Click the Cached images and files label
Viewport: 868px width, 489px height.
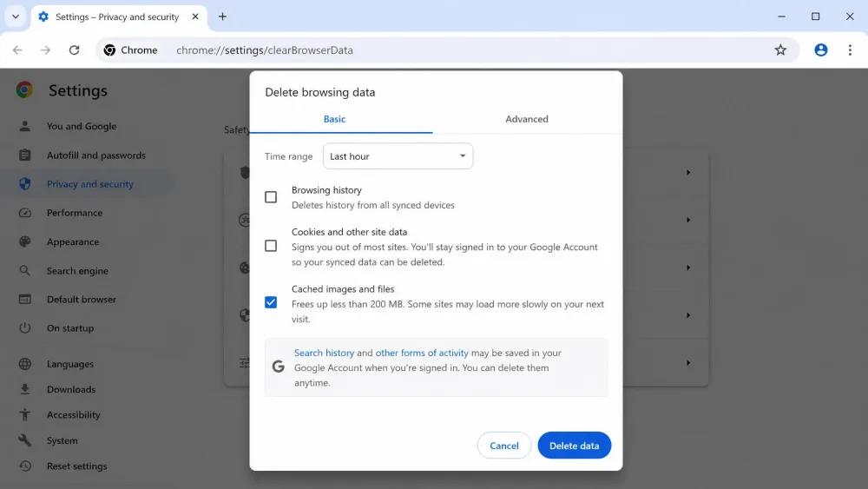343,289
